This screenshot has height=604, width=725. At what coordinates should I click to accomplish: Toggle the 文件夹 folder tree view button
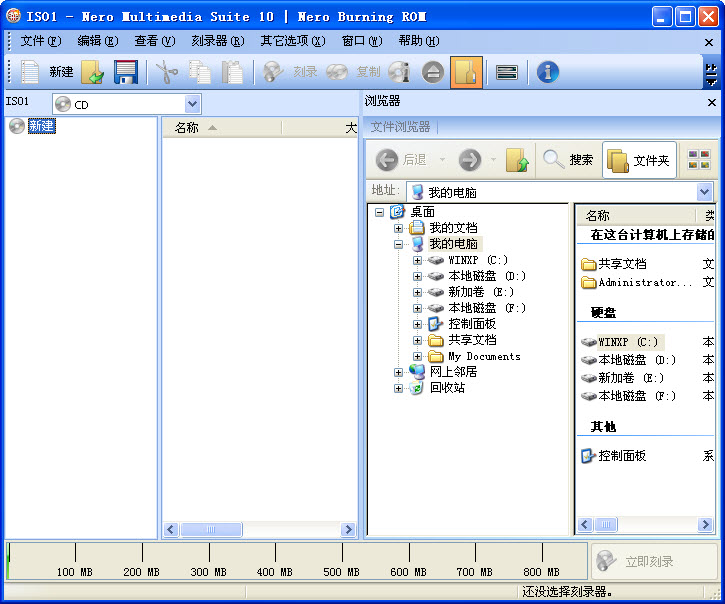click(639, 160)
